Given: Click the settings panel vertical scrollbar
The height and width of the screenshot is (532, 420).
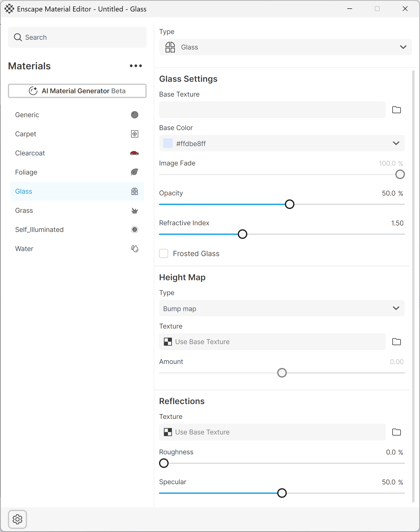Looking at the screenshot, I should coord(413,286).
